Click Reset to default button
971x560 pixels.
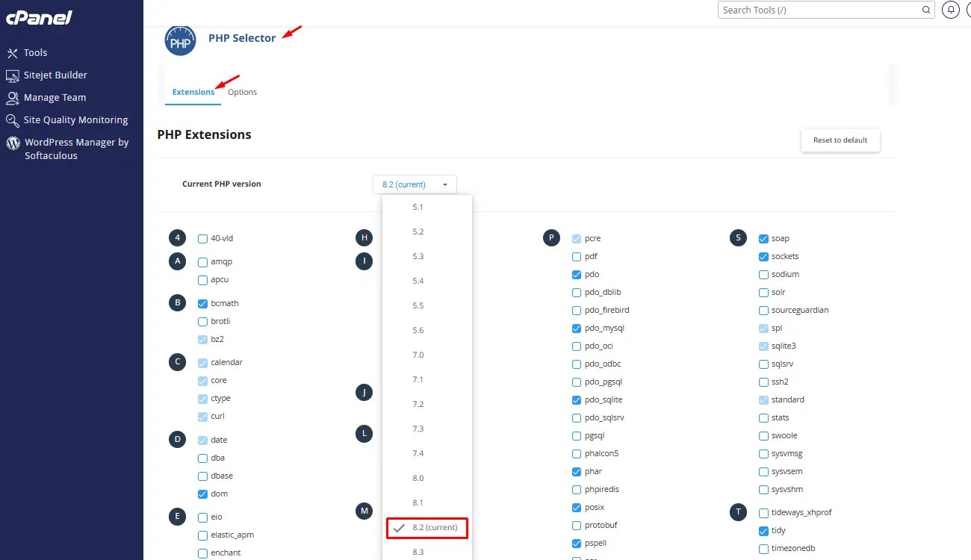[840, 140]
